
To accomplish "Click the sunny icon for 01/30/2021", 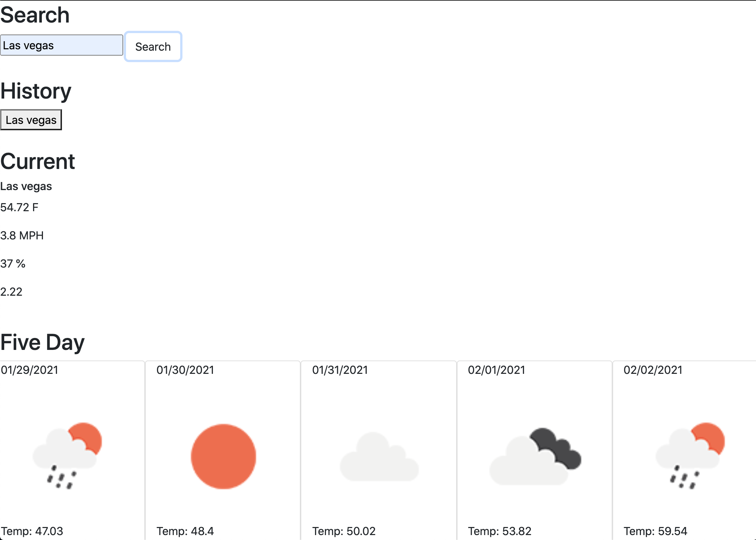I will pyautogui.click(x=223, y=456).
